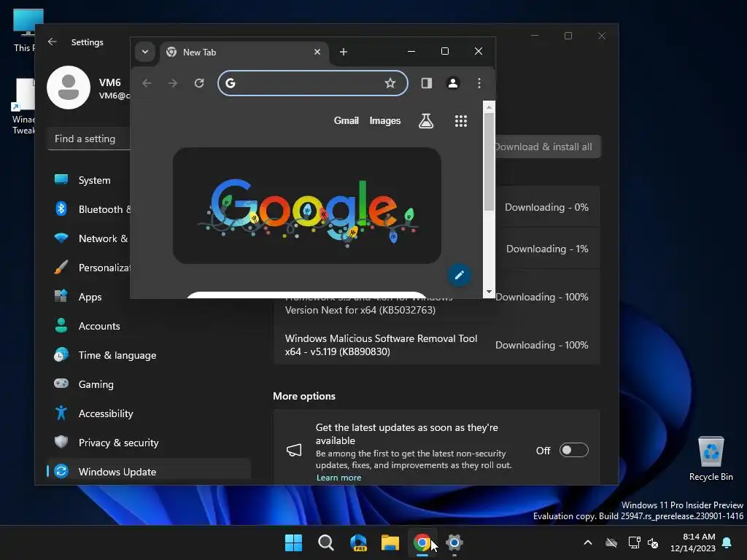The height and width of the screenshot is (560, 747).
Task: Click the VM6 user avatar in Settings
Action: tap(69, 87)
